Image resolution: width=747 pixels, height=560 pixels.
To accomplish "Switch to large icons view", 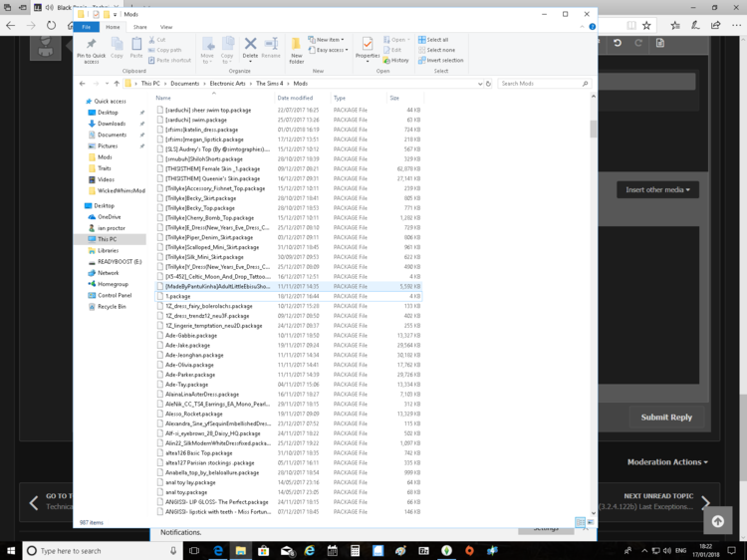I will (x=591, y=522).
